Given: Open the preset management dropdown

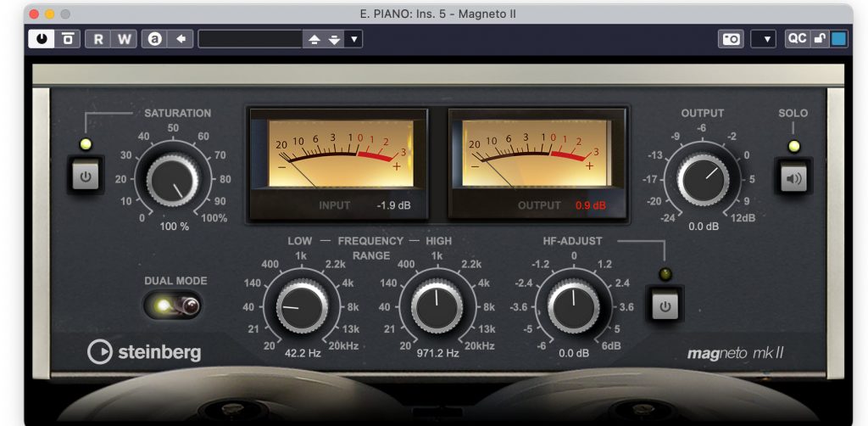Looking at the screenshot, I should click(x=353, y=39).
